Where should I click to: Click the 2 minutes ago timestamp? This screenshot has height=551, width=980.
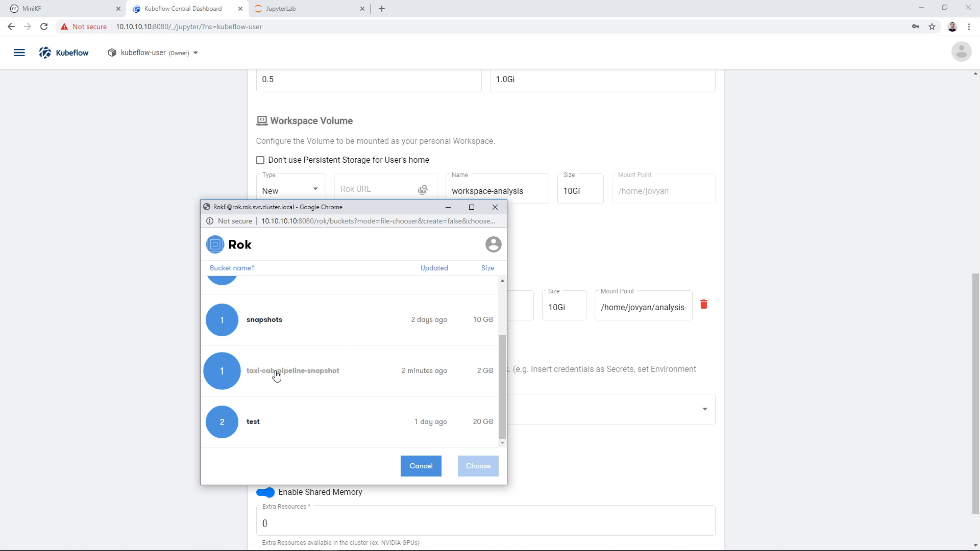coord(424,370)
